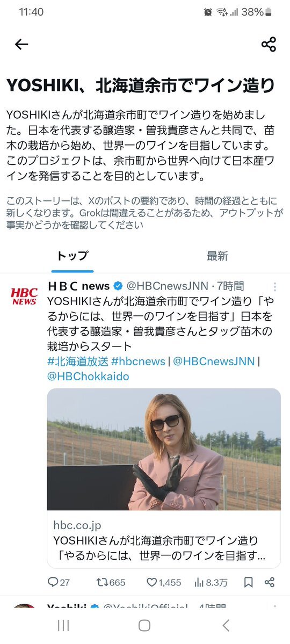
Task: Repost the HBC news post
Action: (x=111, y=582)
